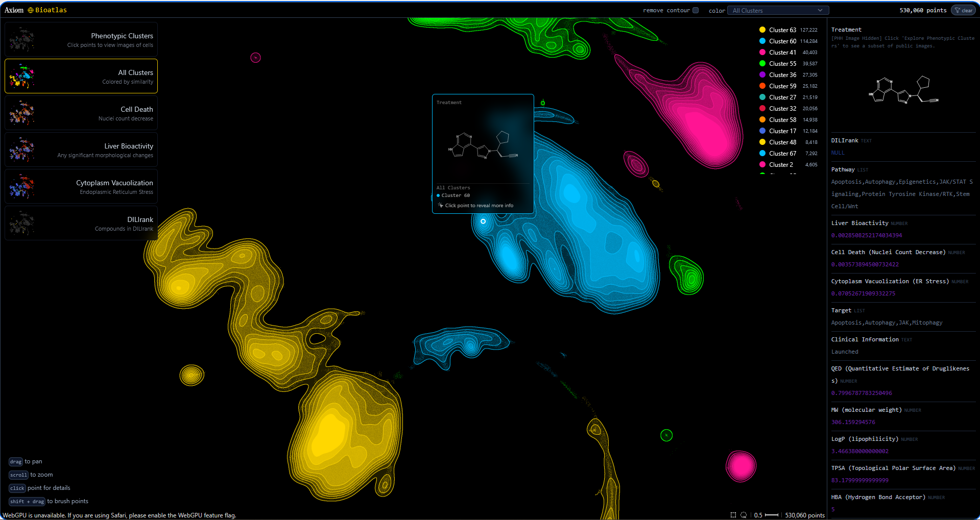Select the Cytoplasm Vacuolization view
The width and height of the screenshot is (980, 520).
click(81, 186)
